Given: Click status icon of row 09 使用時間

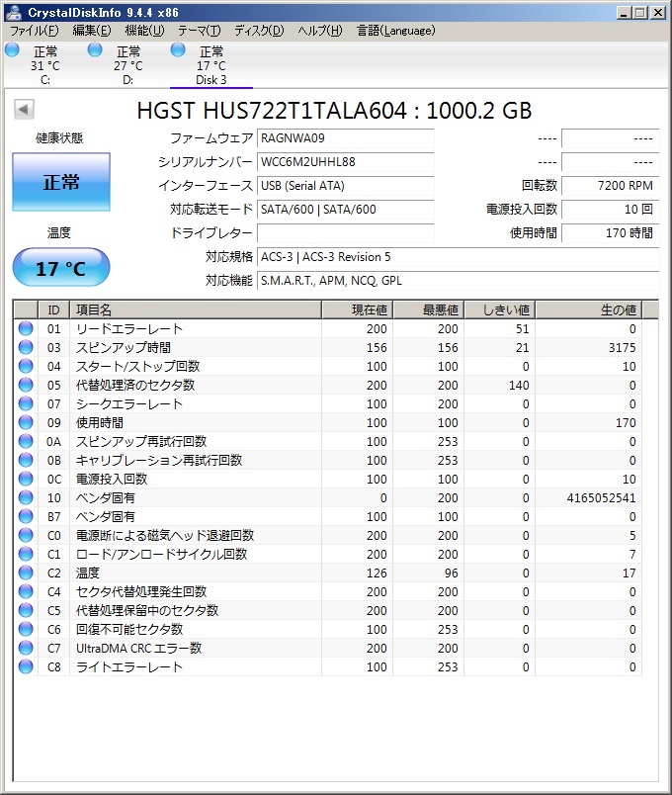Looking at the screenshot, I should point(26,422).
